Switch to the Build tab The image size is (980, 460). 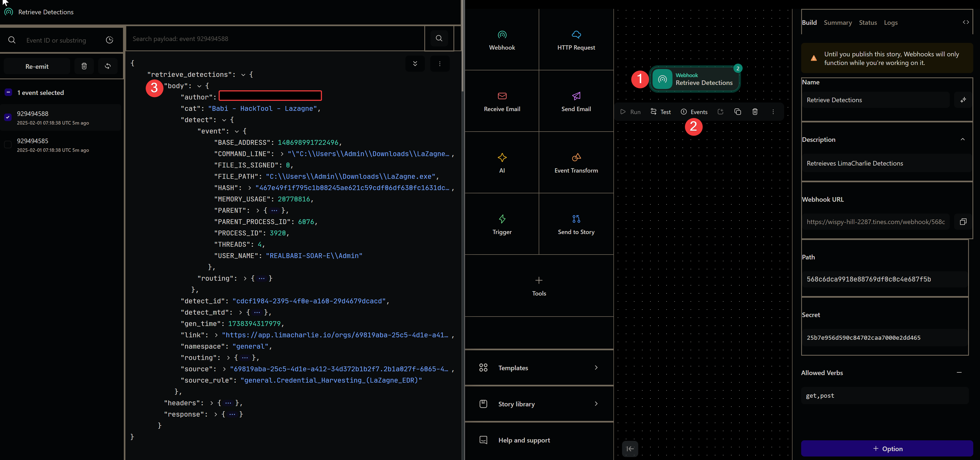coord(809,22)
